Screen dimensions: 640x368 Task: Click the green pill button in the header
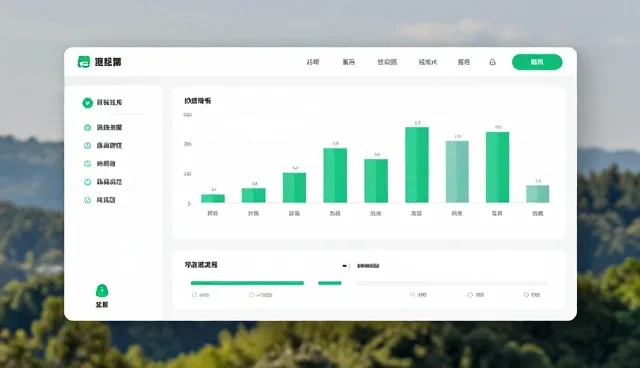click(537, 62)
